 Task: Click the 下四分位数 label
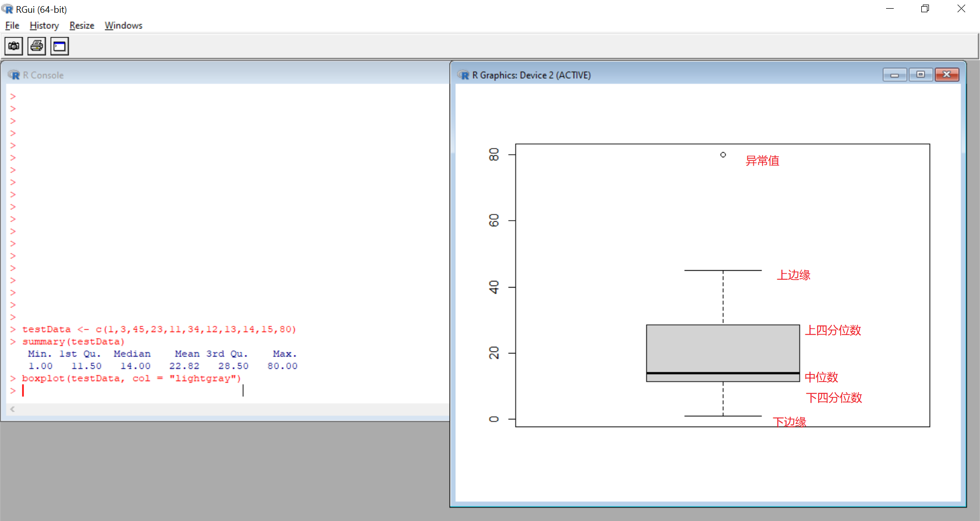(834, 398)
